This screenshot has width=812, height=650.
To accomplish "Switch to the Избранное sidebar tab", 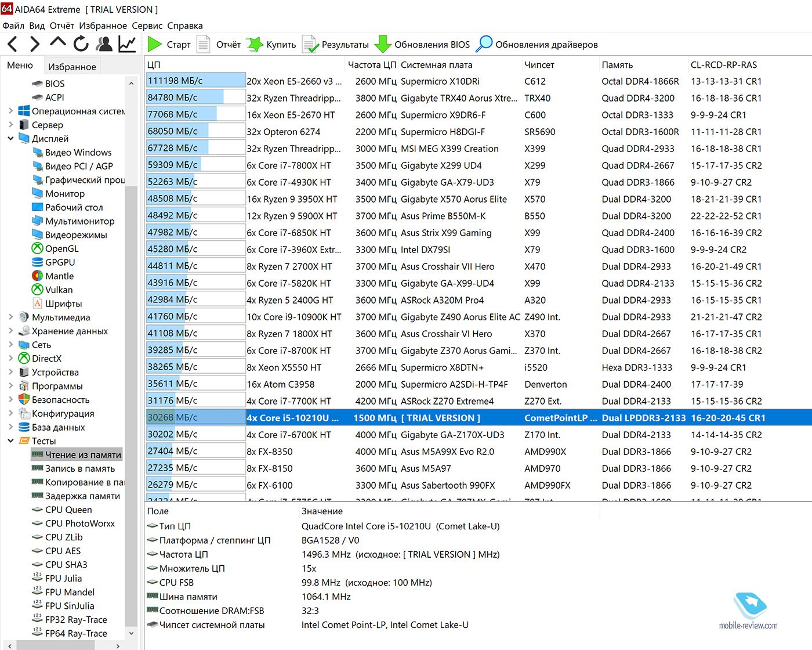I will pos(72,67).
